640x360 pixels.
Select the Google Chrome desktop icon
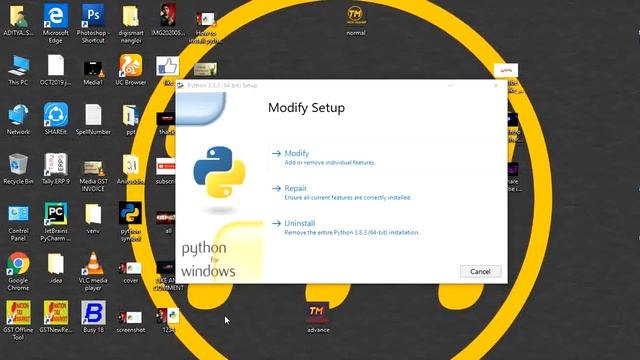tap(18, 272)
